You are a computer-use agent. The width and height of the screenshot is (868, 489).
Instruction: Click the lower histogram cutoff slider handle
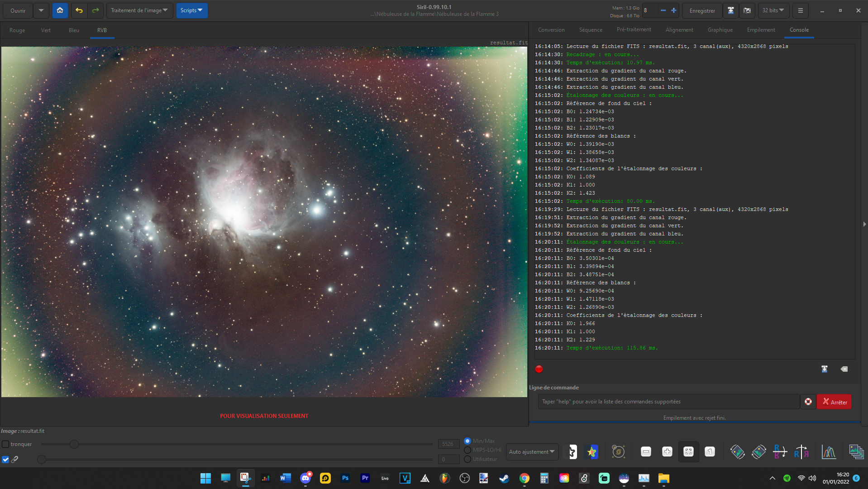[x=42, y=460]
